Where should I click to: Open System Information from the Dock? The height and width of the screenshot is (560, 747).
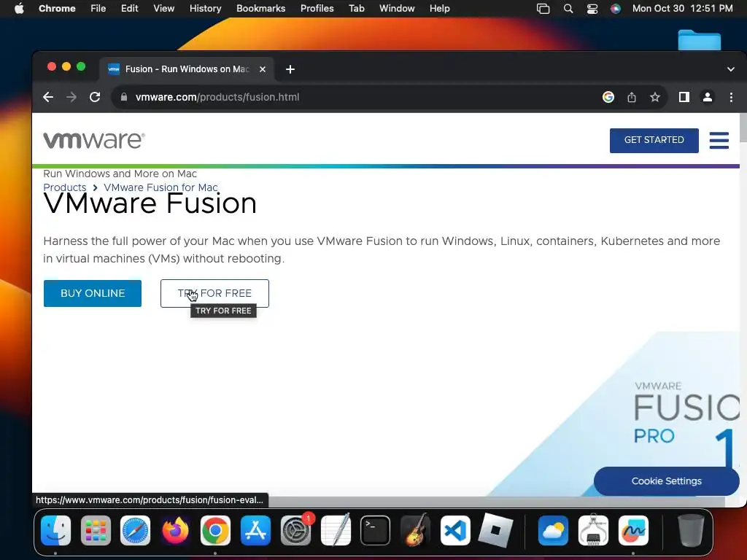593,530
